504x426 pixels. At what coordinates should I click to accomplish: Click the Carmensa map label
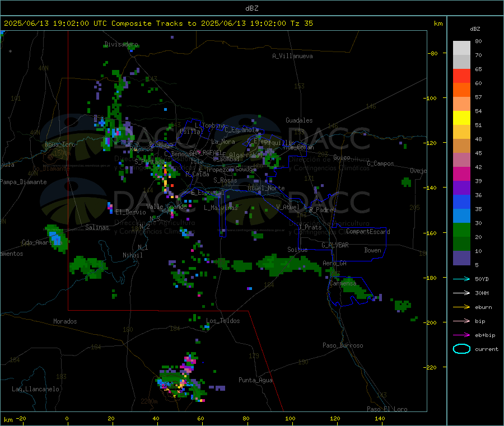[343, 283]
